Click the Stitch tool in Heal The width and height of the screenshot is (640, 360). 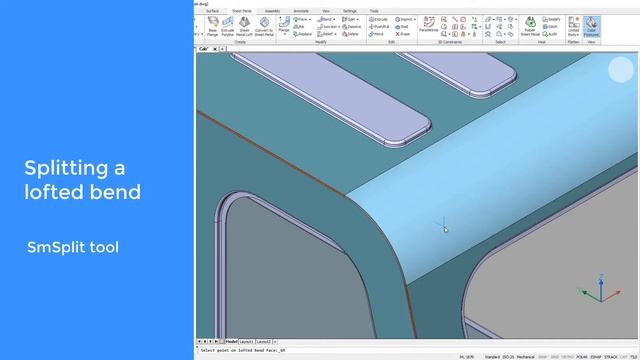[x=550, y=27]
